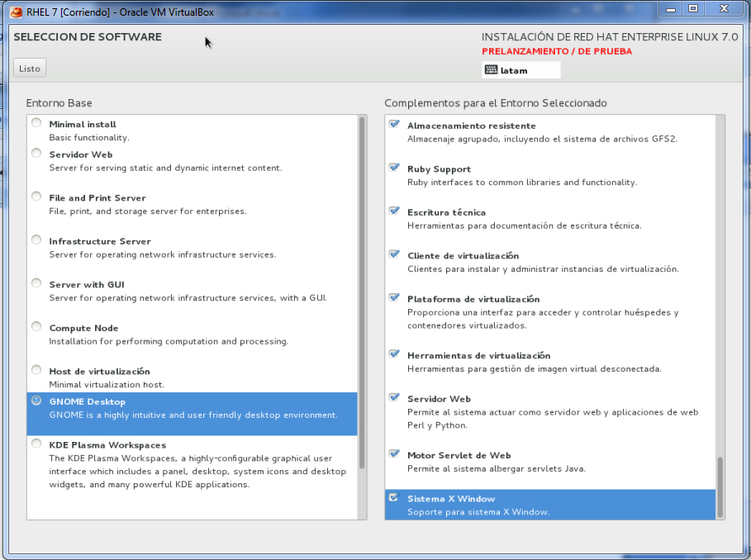Choose the File and Print Server radio button
Screen dimensions: 751x560
(x=36, y=197)
